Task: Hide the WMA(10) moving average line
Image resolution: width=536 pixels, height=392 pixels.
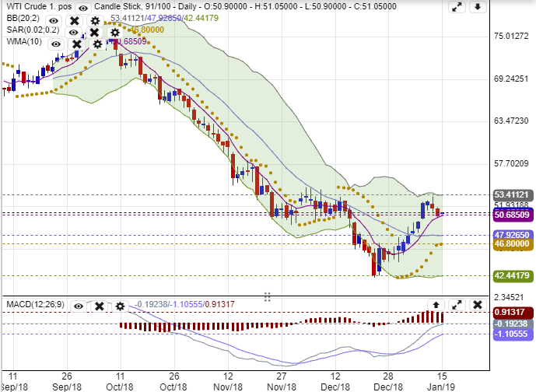Action: click(x=56, y=44)
